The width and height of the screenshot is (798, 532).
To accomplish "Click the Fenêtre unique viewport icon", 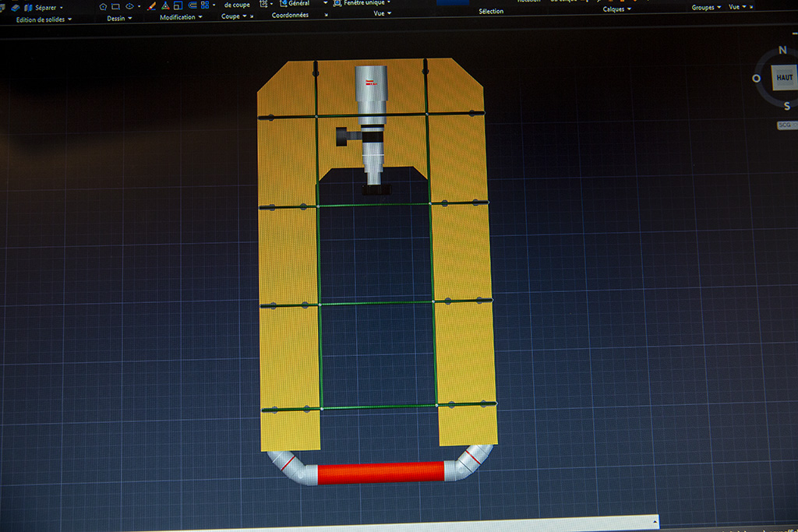I will click(x=337, y=3).
